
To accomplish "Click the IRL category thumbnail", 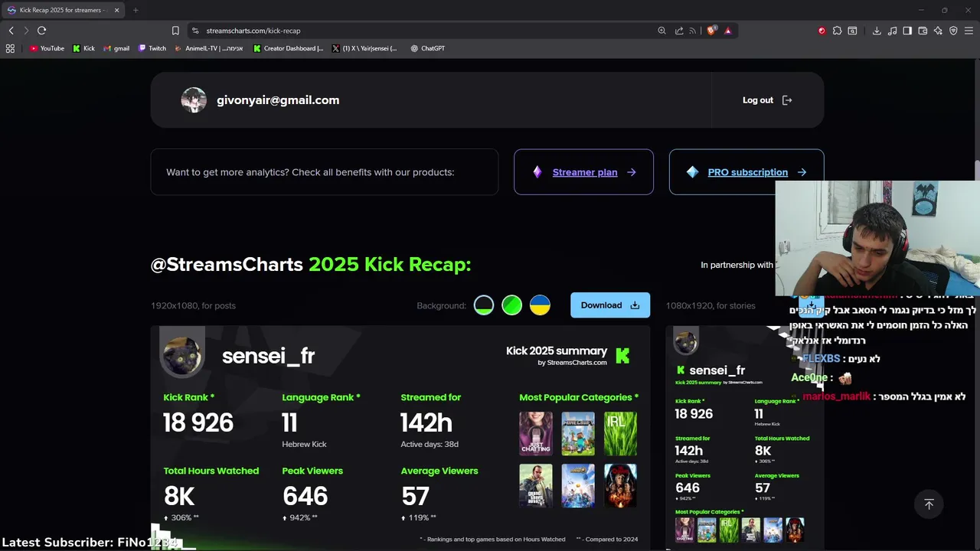I will tap(620, 434).
